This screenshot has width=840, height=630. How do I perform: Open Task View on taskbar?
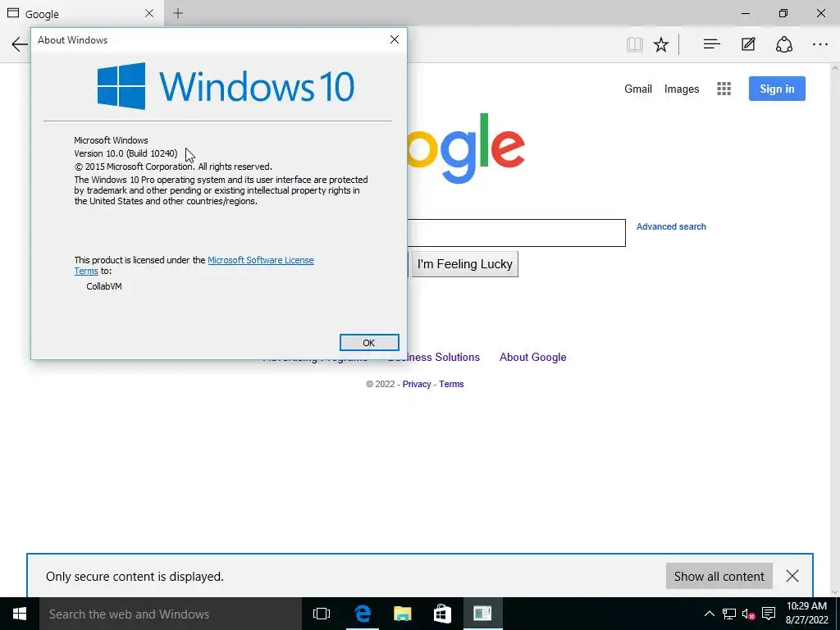tap(322, 614)
